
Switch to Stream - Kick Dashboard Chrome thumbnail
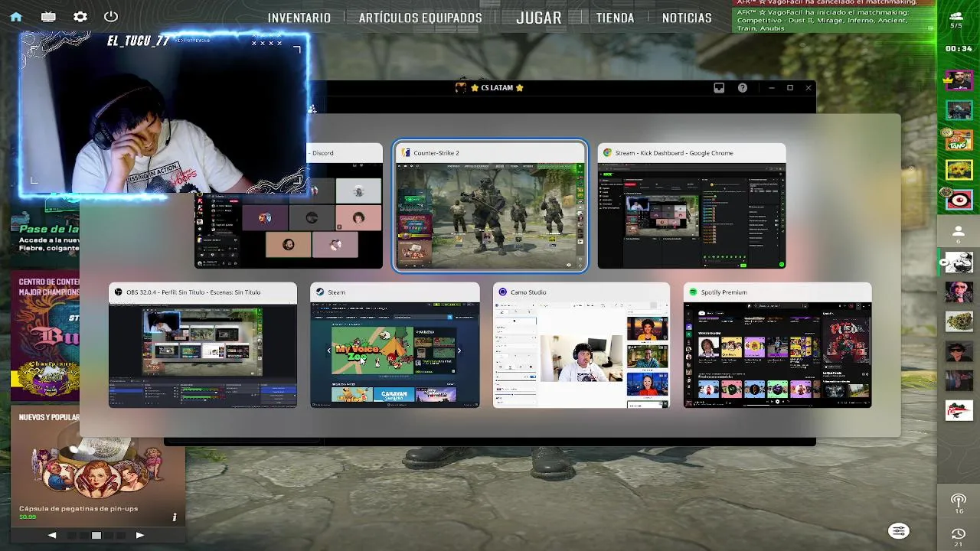tap(691, 206)
